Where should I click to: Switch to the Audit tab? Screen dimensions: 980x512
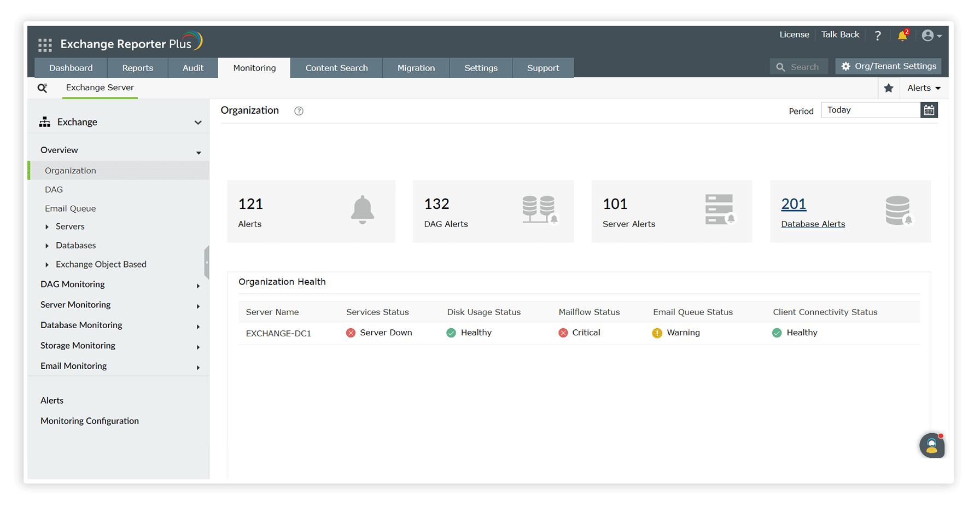click(193, 68)
